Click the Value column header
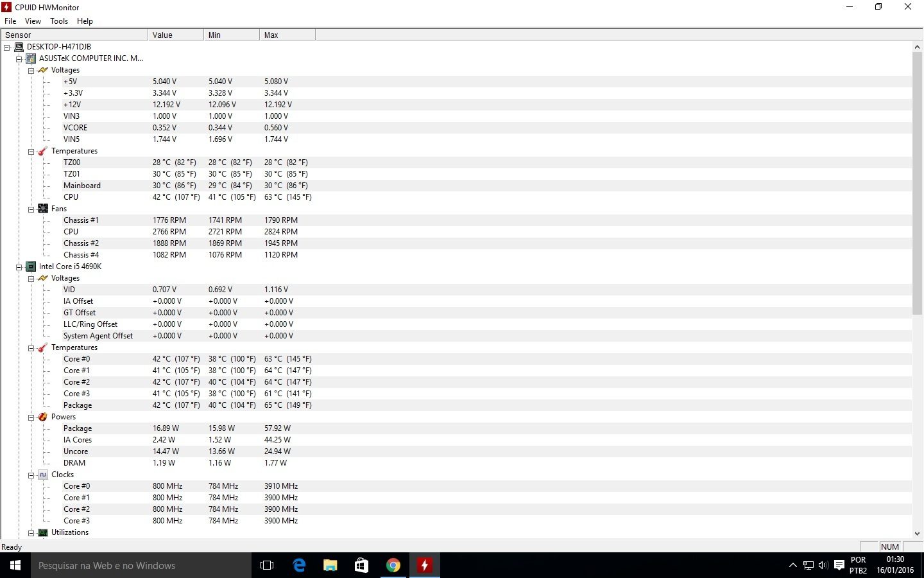The width and height of the screenshot is (924, 578). point(176,35)
